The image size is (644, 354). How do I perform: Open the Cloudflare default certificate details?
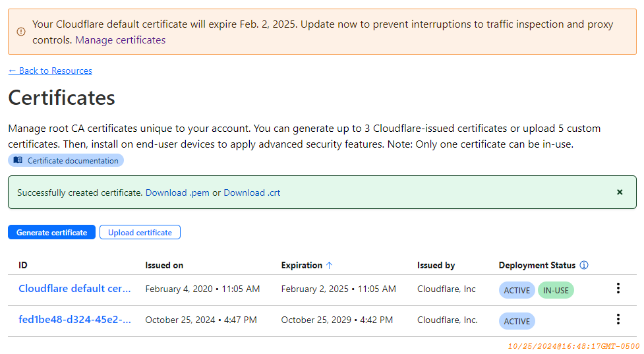(x=74, y=289)
